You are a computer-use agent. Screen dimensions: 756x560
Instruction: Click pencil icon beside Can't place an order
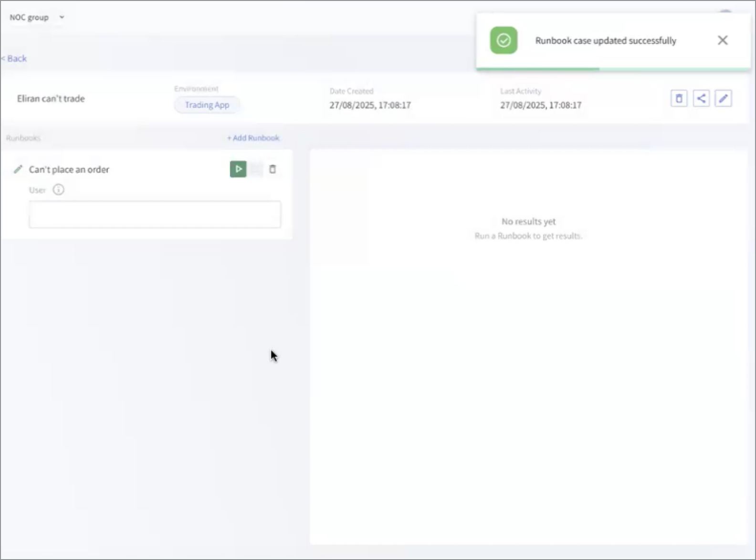(x=18, y=169)
